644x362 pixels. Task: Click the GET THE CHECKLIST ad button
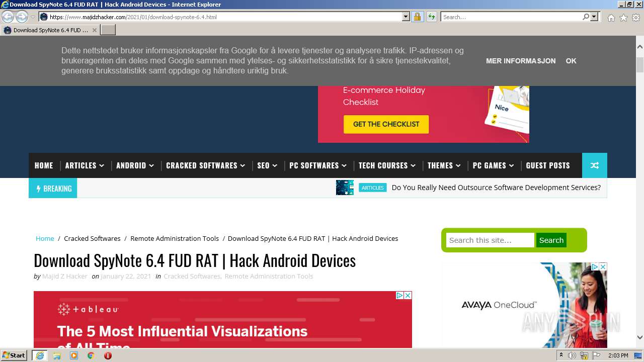[386, 124]
